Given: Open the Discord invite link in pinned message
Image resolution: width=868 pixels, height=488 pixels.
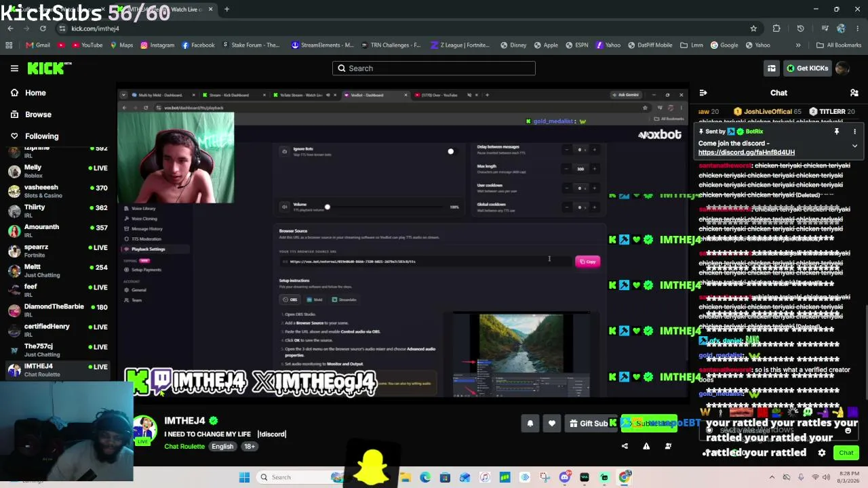Looking at the screenshot, I should point(747,152).
